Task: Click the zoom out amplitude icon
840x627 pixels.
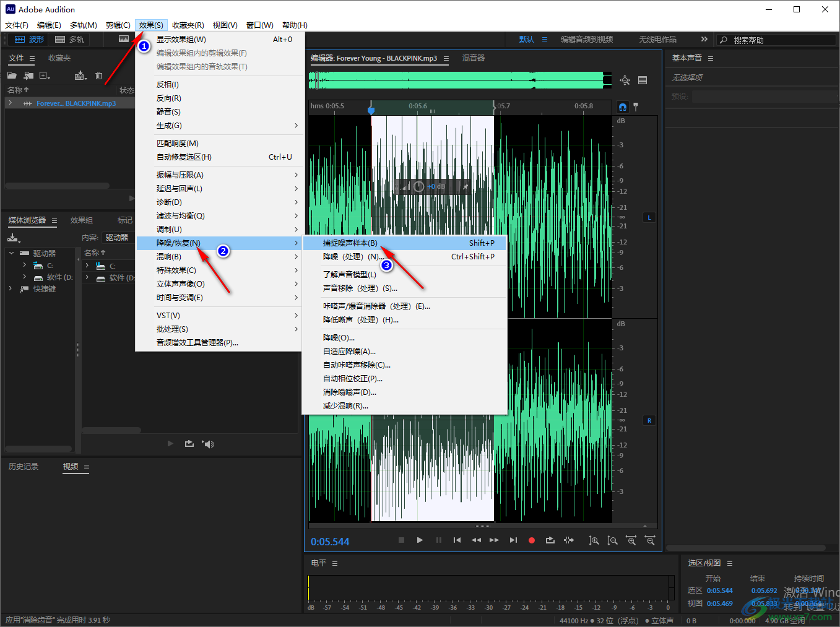Action: click(x=612, y=540)
